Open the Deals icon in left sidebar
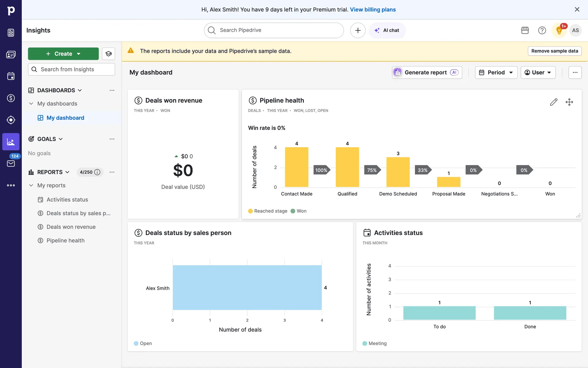 11,98
